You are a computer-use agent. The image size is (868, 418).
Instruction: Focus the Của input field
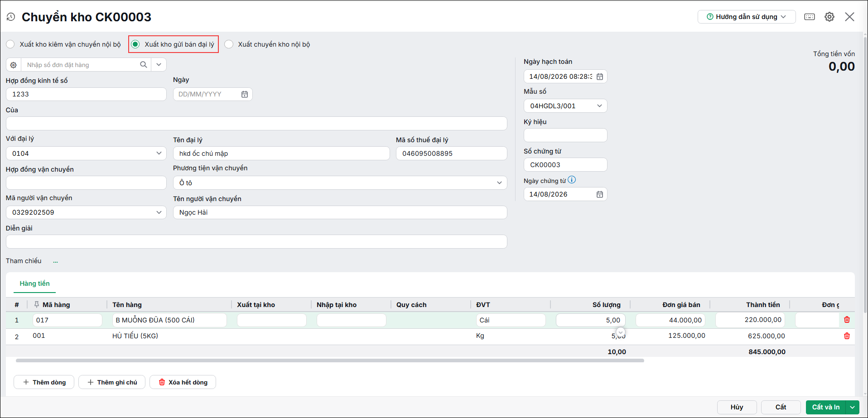(x=256, y=124)
